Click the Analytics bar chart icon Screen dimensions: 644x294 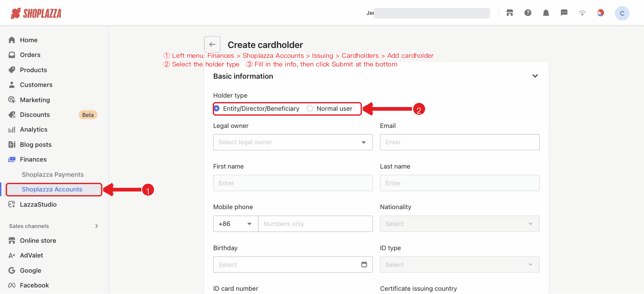tap(12, 130)
